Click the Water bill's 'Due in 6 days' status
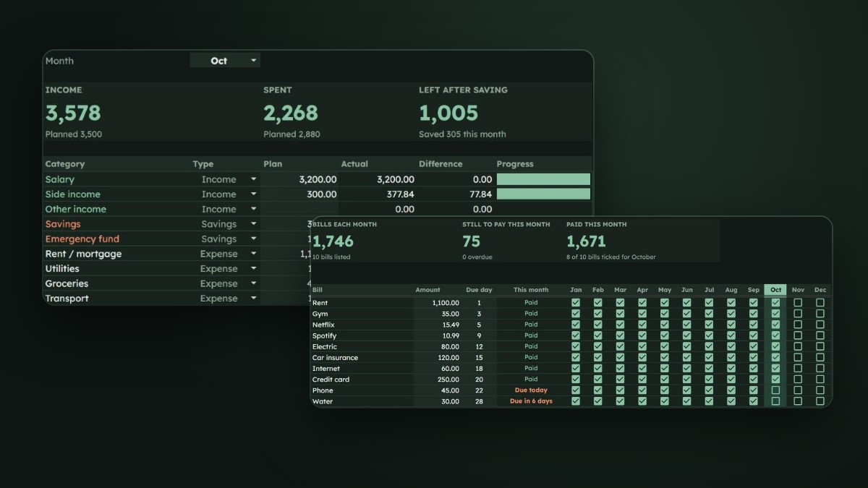Screen dimensions: 868x488 pos(531,401)
